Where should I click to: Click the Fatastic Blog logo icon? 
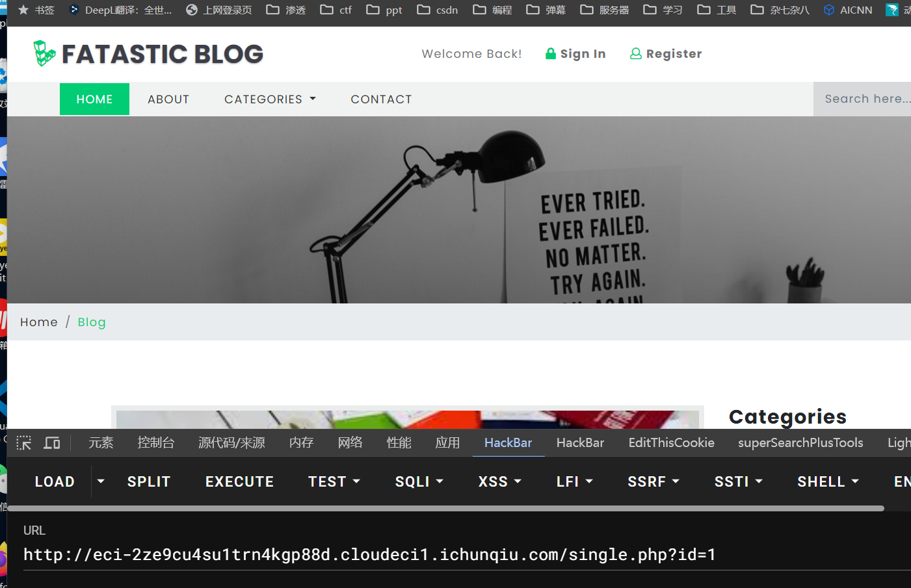(x=44, y=53)
